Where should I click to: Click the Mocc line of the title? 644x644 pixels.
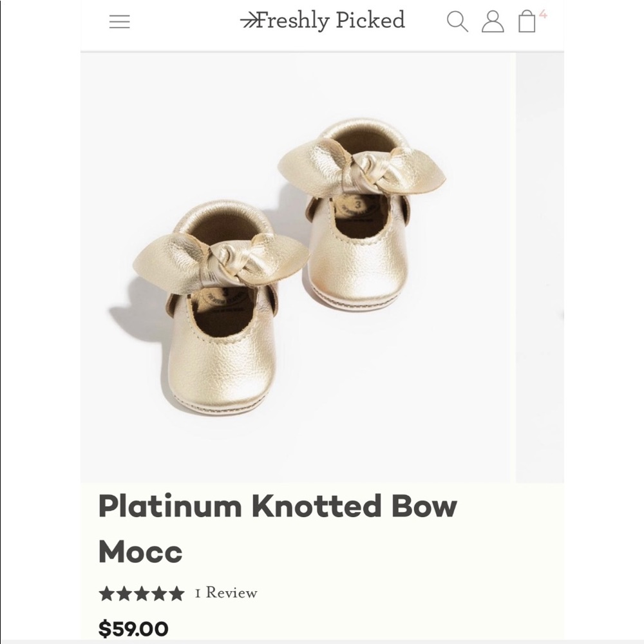pyautogui.click(x=139, y=551)
